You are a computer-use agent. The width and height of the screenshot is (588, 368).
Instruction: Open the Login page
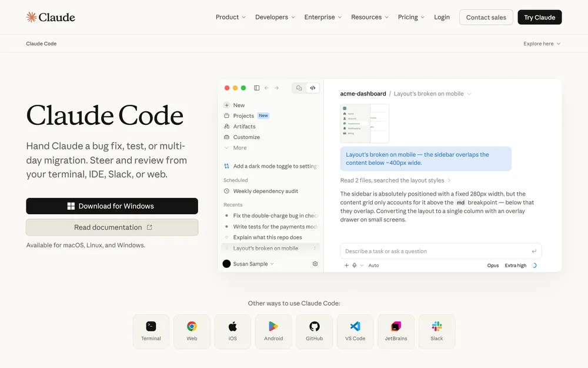point(442,17)
